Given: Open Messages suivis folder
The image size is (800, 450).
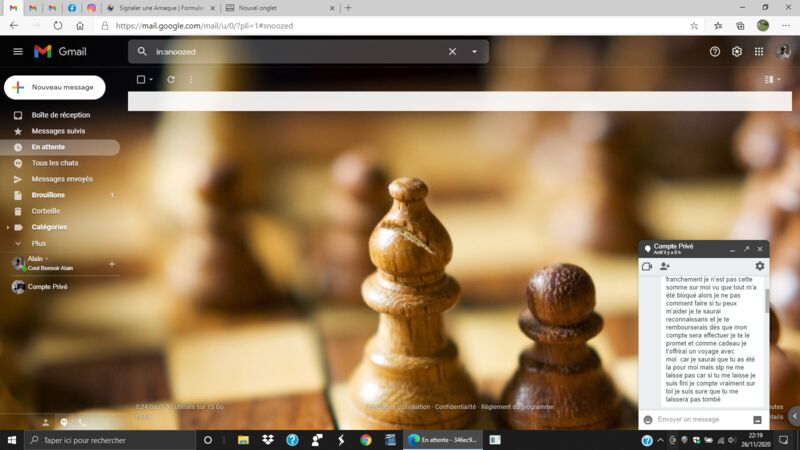Looking at the screenshot, I should (60, 131).
